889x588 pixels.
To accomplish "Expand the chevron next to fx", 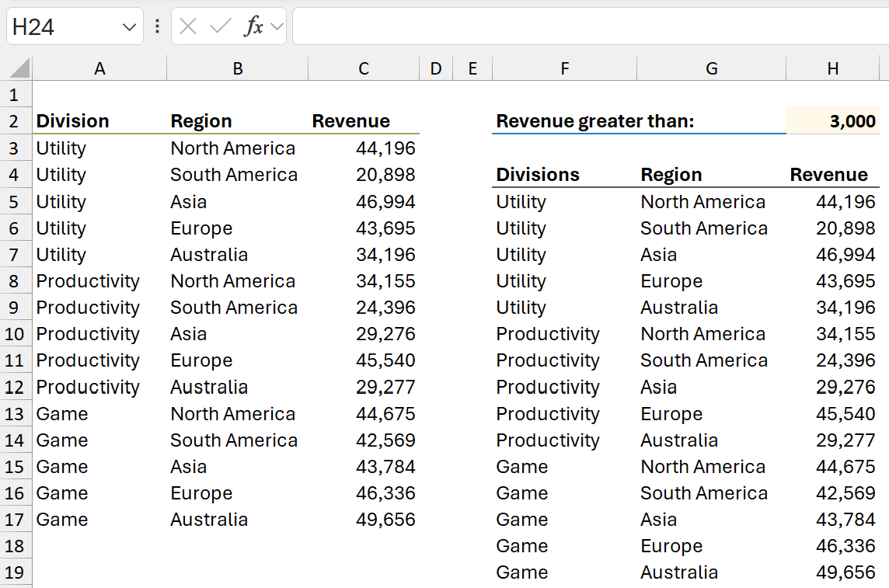I will (277, 27).
